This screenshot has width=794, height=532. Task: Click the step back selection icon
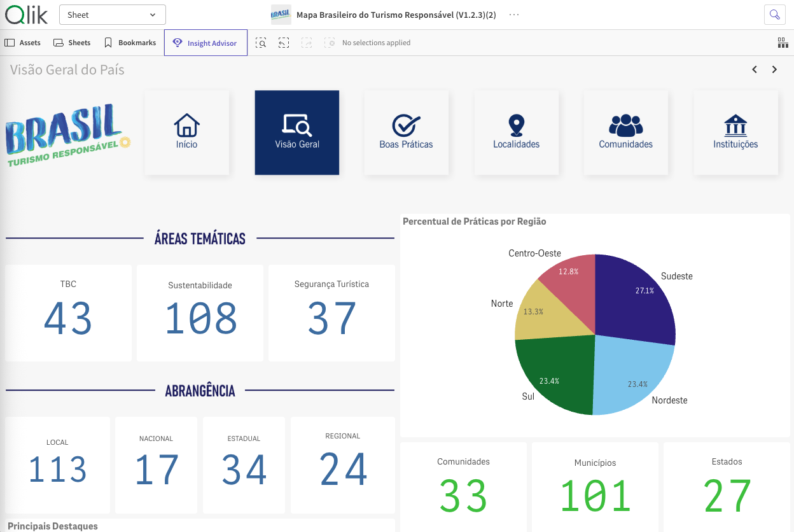click(284, 43)
